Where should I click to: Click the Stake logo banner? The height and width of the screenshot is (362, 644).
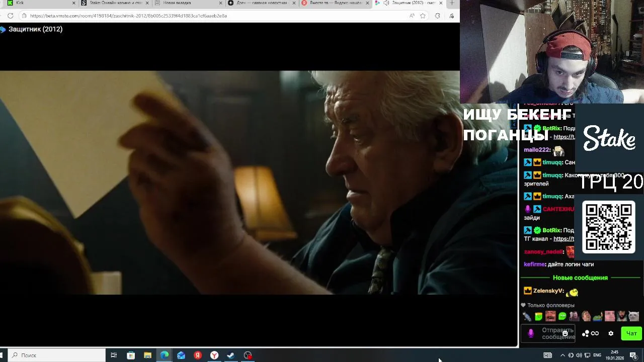tap(609, 138)
